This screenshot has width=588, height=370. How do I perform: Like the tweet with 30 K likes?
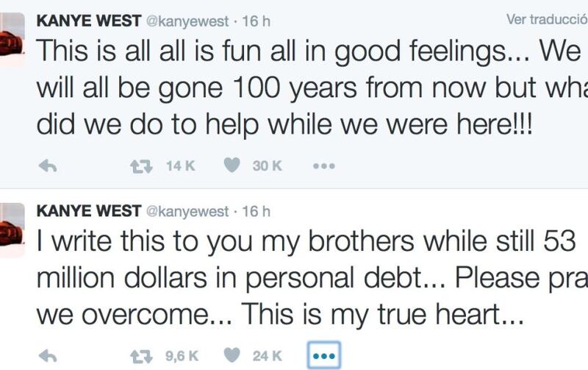232,166
